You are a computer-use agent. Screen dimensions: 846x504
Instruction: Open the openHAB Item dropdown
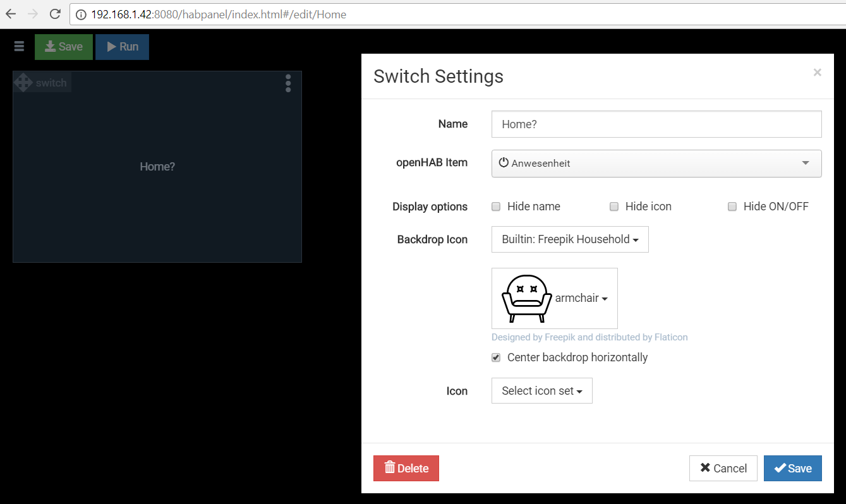tap(656, 163)
